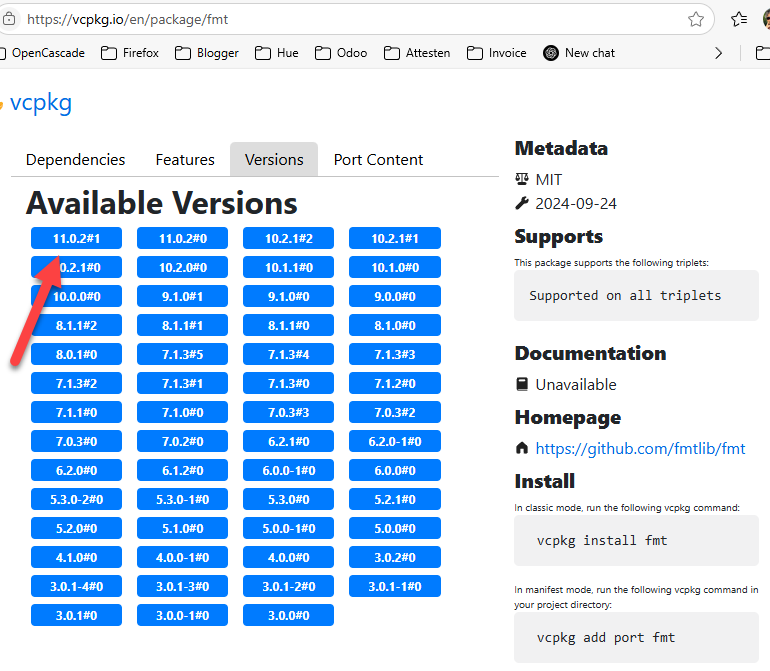Select version 11.0.2#1
The image size is (770, 671).
tap(76, 239)
